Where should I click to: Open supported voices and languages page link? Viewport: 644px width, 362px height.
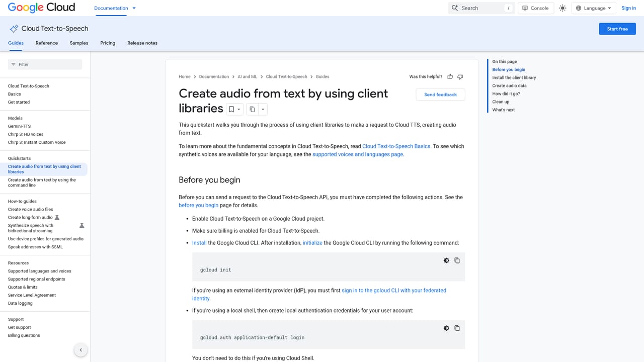[x=358, y=154]
